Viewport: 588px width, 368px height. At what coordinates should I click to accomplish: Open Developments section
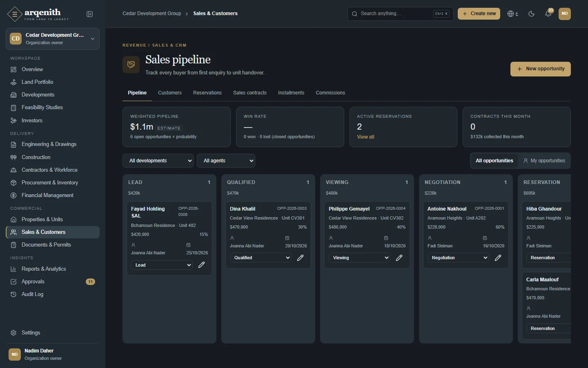[53, 95]
